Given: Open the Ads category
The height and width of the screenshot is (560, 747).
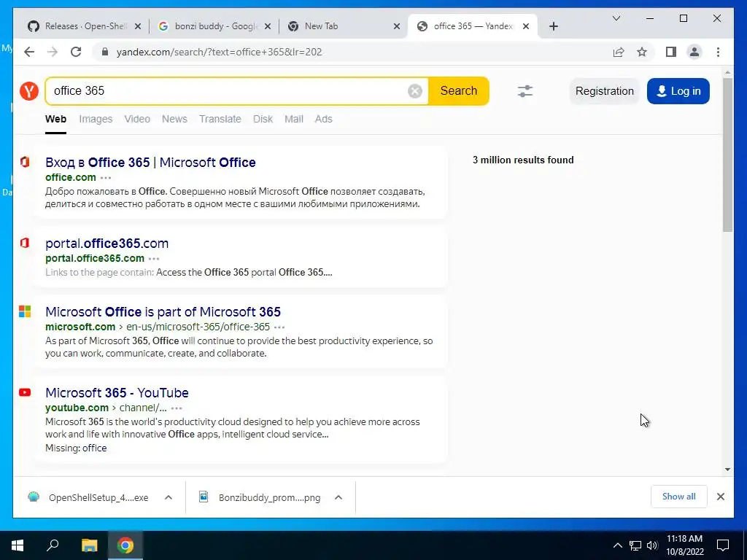Looking at the screenshot, I should click(323, 119).
